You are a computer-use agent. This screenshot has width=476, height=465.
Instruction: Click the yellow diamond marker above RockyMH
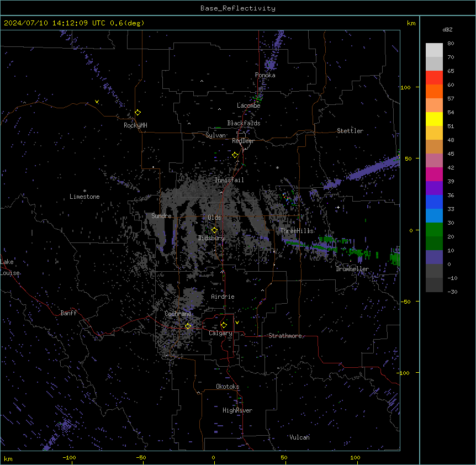[x=138, y=113]
